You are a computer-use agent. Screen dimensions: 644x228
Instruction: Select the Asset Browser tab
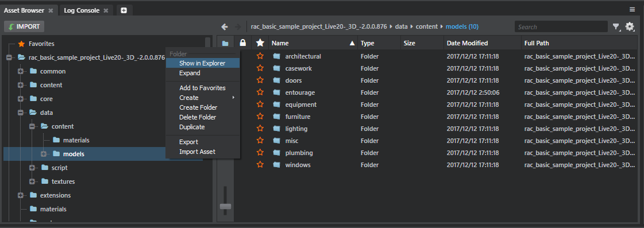pyautogui.click(x=24, y=10)
